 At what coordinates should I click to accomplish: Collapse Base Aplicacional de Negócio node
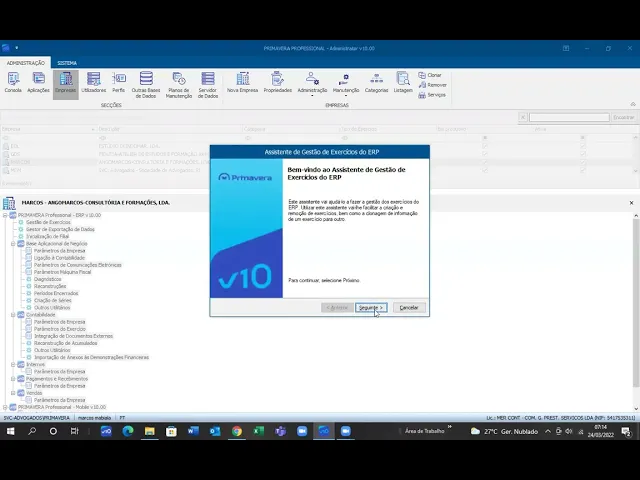coord(13,244)
